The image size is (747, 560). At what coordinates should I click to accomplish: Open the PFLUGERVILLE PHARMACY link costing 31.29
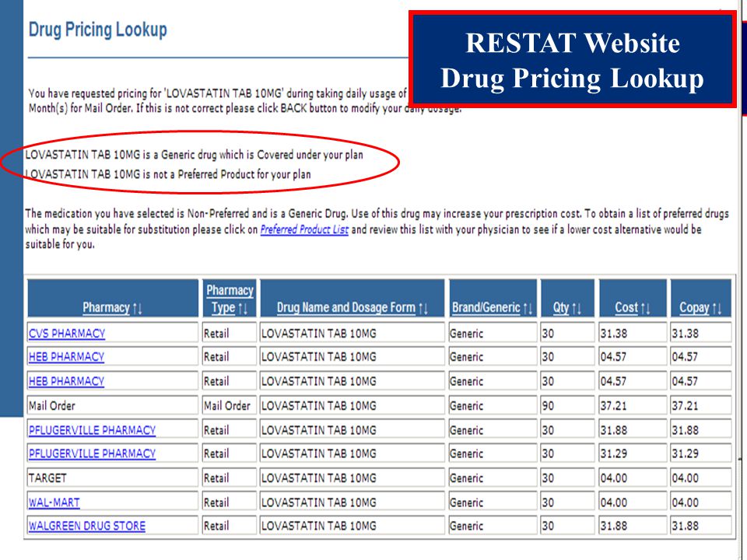coord(92,453)
